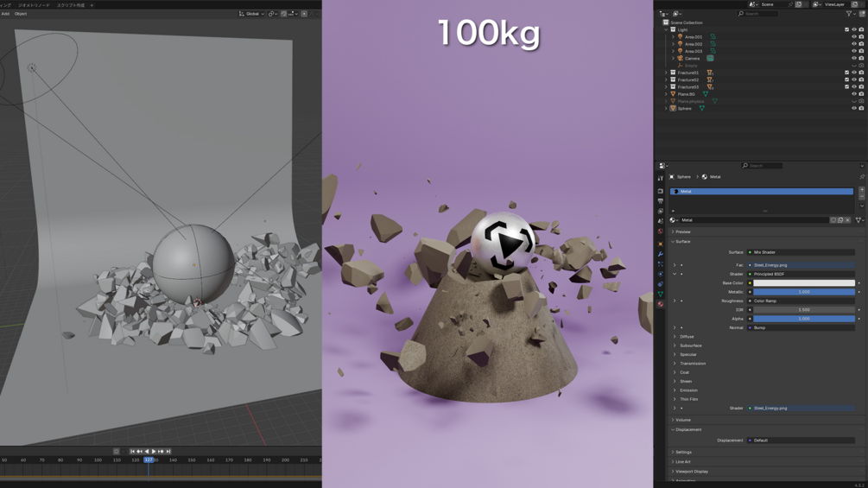Open the Add menu in viewport header
This screenshot has height=488, width=868.
click(x=5, y=14)
